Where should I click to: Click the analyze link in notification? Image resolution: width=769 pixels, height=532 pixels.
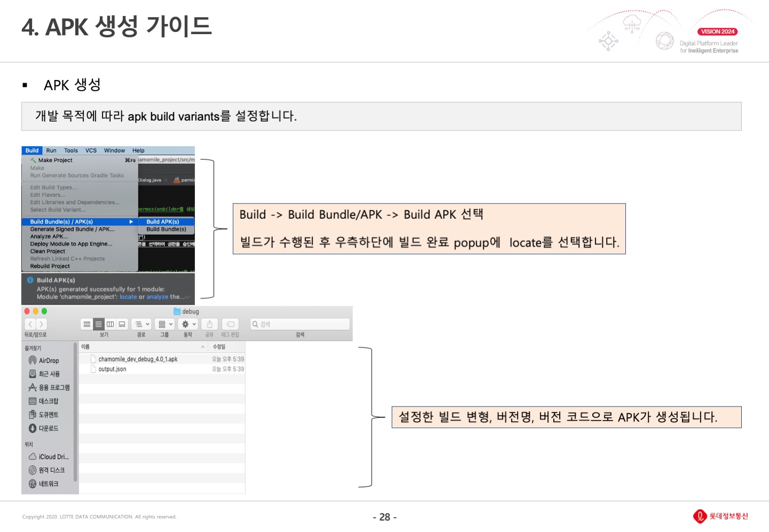pyautogui.click(x=158, y=297)
